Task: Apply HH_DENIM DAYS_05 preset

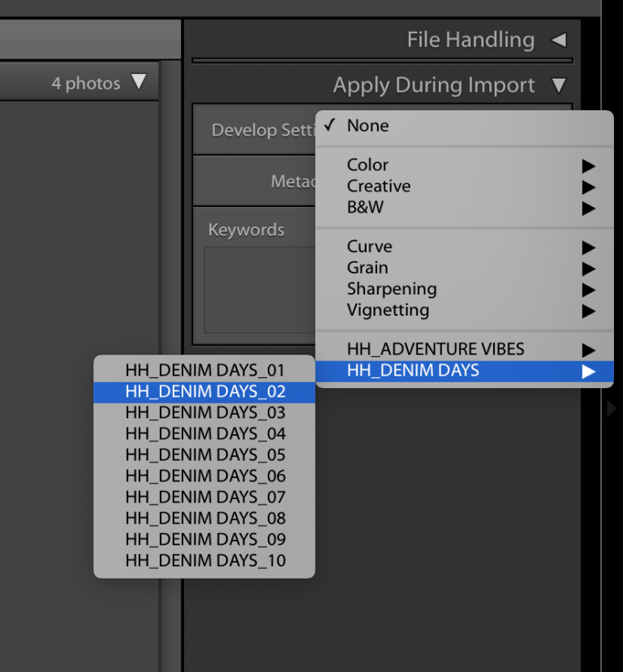Action: coord(204,454)
